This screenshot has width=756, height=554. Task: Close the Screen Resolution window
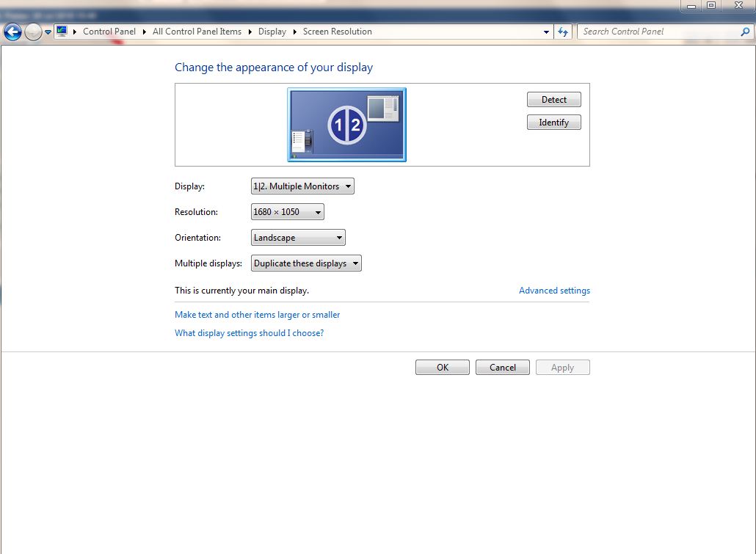coord(738,6)
